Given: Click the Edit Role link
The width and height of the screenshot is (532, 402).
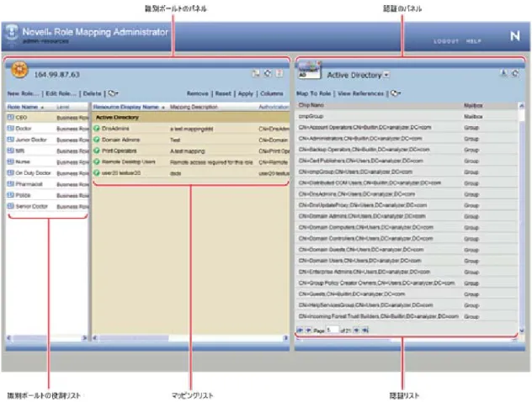Looking at the screenshot, I should click(x=61, y=93).
